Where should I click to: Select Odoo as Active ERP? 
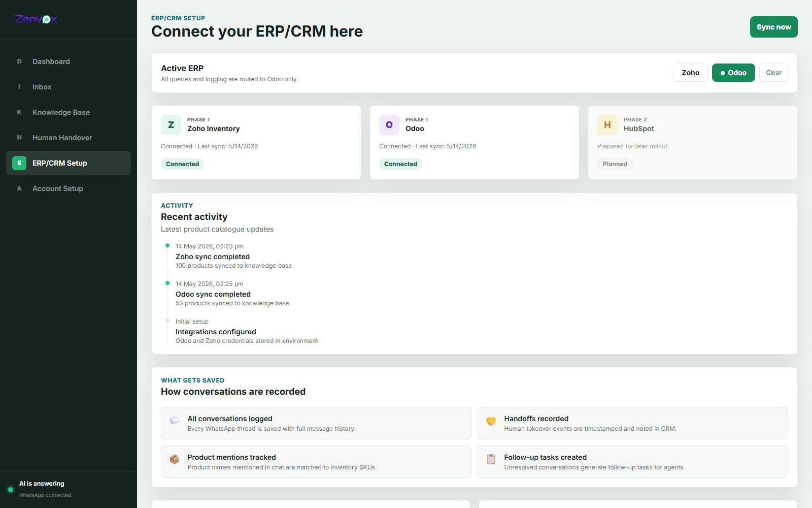pos(733,73)
